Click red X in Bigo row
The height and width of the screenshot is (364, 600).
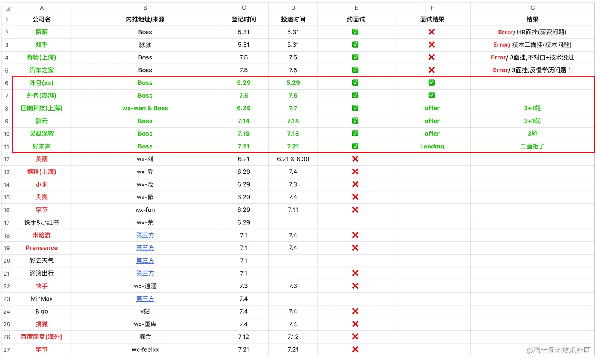click(356, 311)
